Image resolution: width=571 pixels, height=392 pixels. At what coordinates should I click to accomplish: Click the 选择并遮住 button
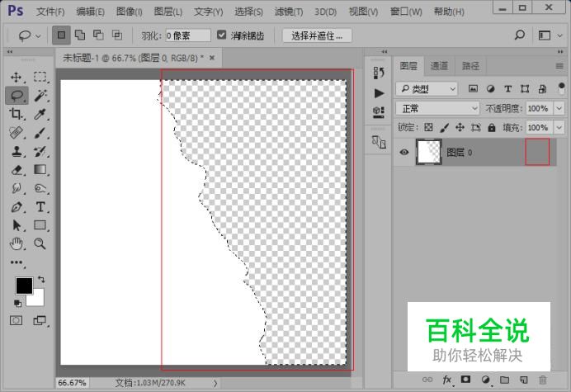[x=317, y=35]
